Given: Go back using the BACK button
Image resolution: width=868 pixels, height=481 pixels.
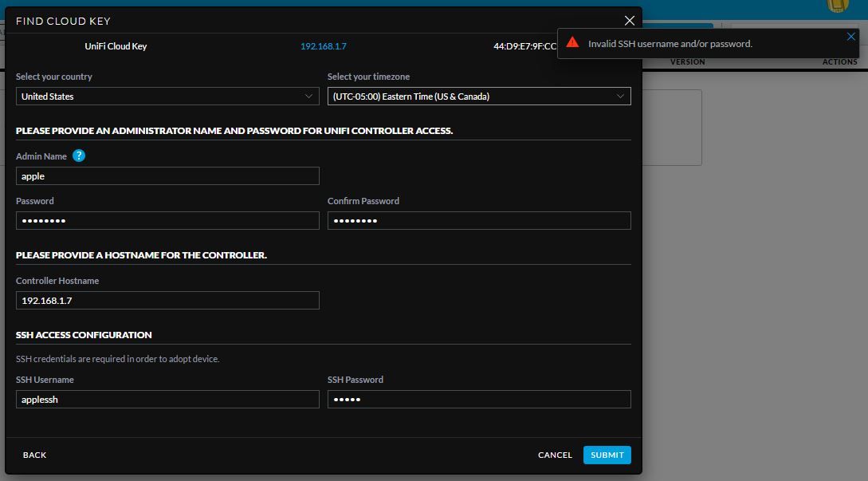Looking at the screenshot, I should [x=35, y=455].
